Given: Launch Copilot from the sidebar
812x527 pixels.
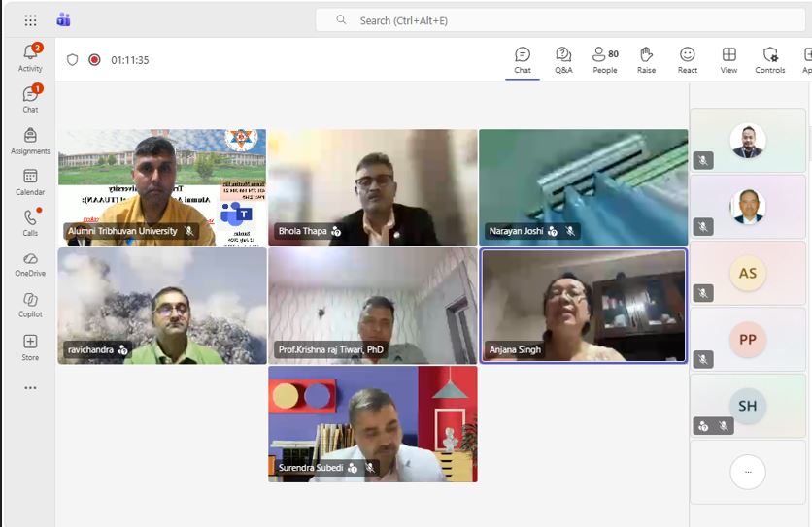Looking at the screenshot, I should click(30, 305).
